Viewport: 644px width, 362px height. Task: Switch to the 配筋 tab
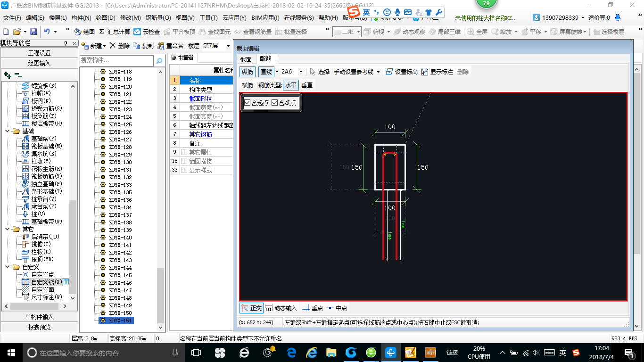tap(266, 59)
